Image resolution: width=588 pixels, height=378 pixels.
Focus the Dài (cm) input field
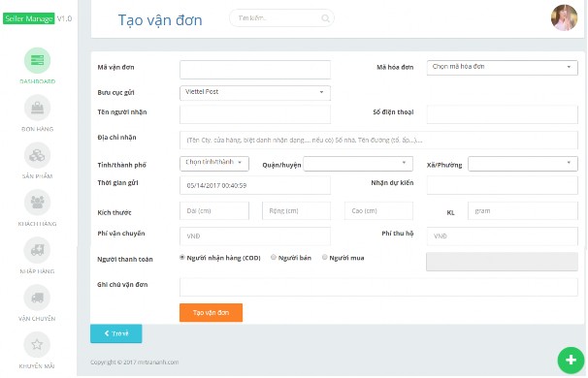click(214, 211)
